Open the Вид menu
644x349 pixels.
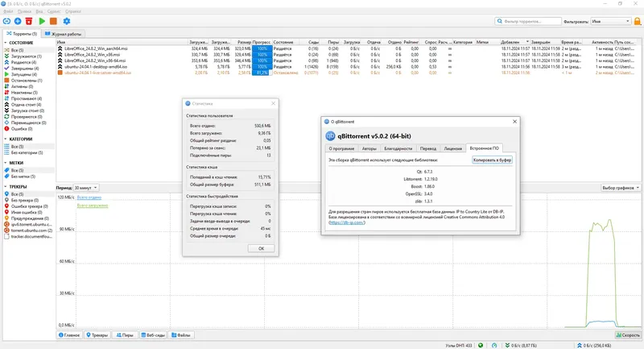pos(39,11)
